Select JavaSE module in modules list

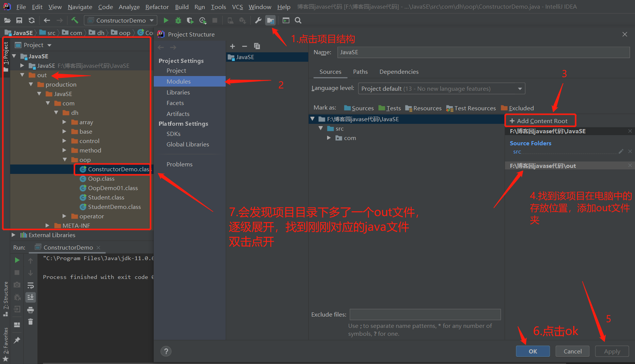coord(267,57)
